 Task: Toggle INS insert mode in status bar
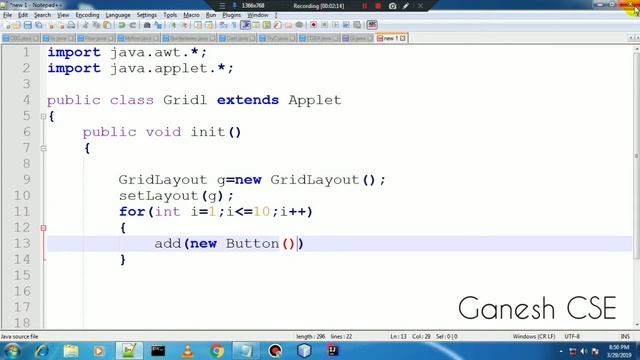tap(625, 336)
